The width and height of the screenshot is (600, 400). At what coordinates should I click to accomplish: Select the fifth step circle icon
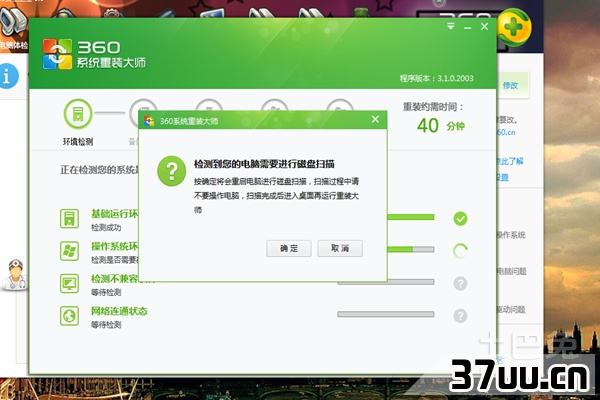340,106
